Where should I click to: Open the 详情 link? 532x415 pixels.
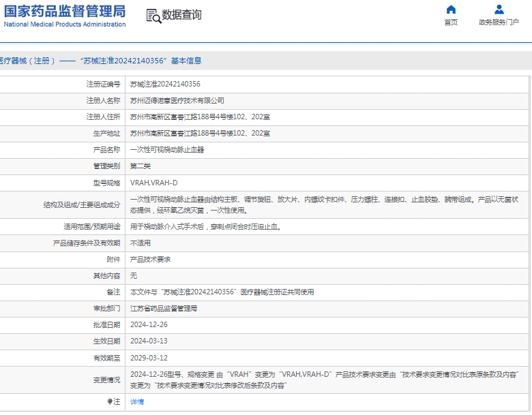click(137, 402)
